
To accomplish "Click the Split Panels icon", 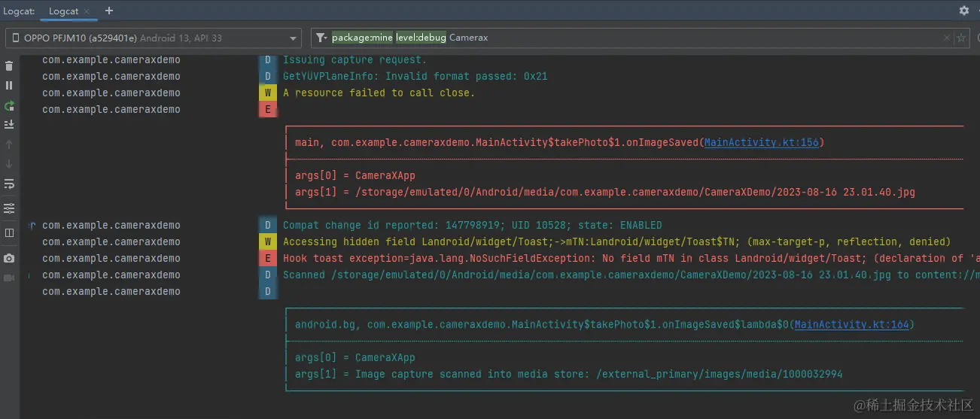I will pos(9,232).
